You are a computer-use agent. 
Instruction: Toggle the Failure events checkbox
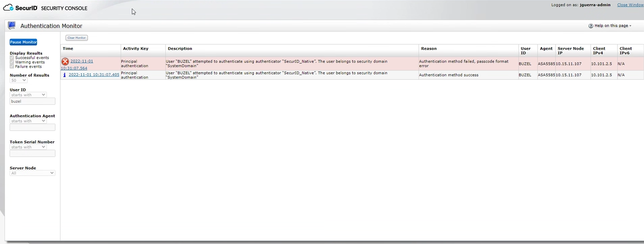pyautogui.click(x=12, y=67)
